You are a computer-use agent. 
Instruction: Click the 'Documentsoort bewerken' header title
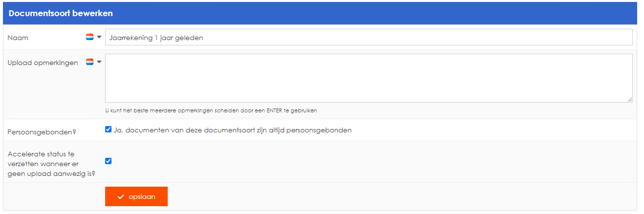(61, 13)
